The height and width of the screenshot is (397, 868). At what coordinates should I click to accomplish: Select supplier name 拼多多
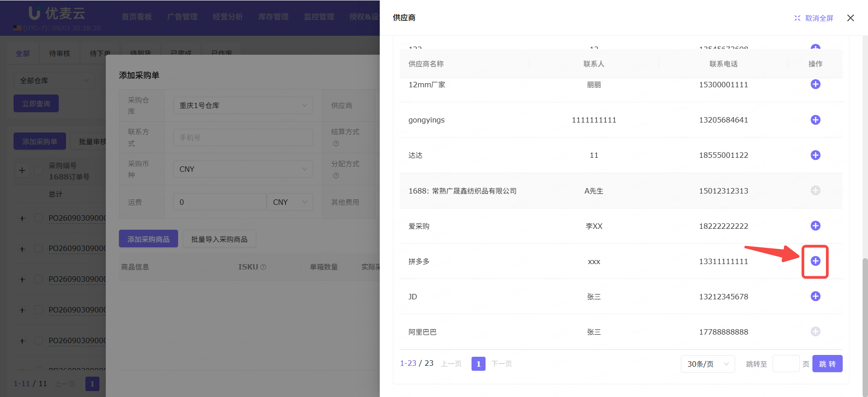pyautogui.click(x=419, y=261)
